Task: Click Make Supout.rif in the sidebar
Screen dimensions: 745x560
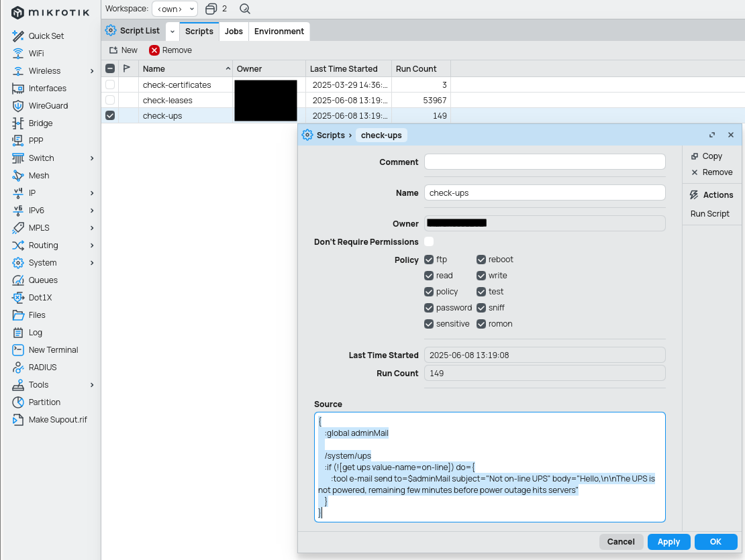Action: (50, 420)
